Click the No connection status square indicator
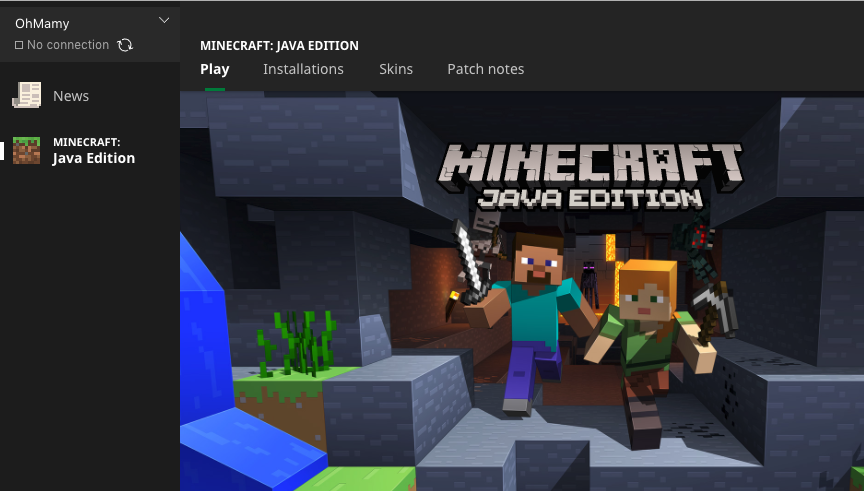The image size is (864, 491). tap(19, 45)
